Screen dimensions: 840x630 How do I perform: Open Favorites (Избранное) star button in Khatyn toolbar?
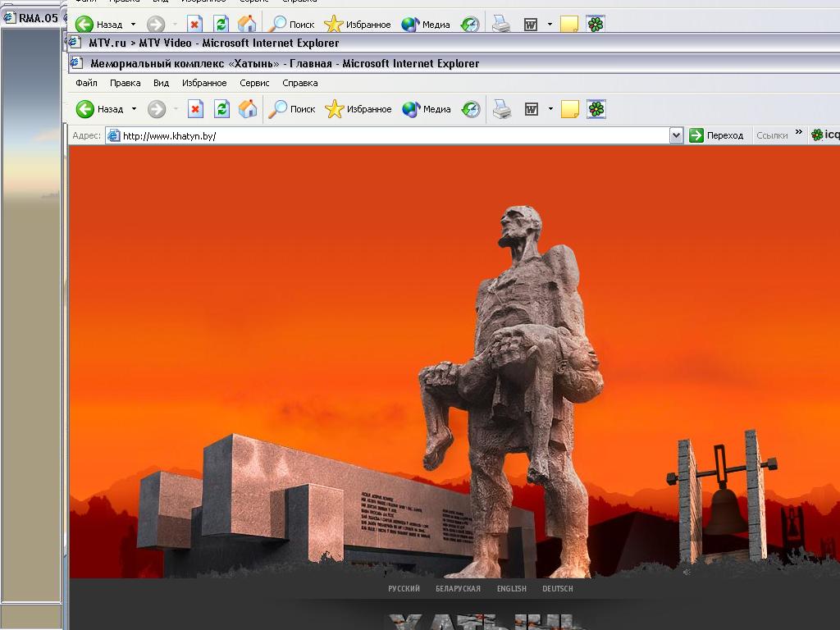[x=358, y=109]
